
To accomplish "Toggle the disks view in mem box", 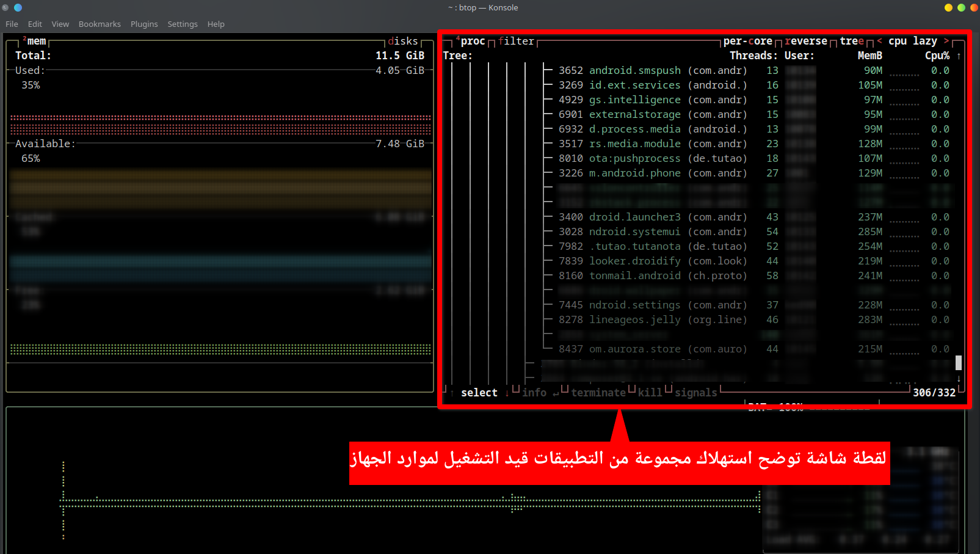I will click(403, 41).
